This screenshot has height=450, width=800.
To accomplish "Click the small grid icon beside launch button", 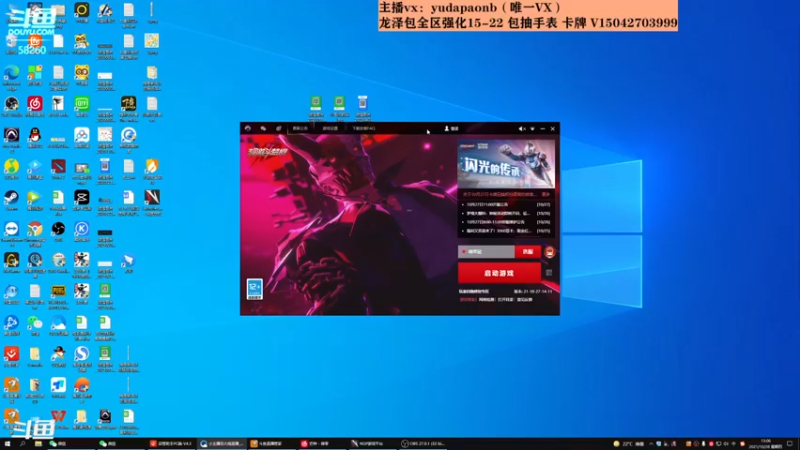I will (549, 273).
